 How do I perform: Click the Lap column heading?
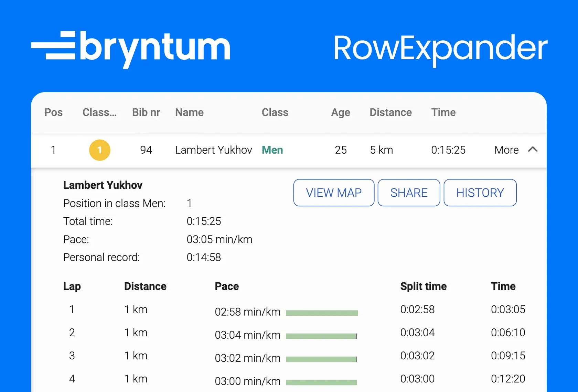[72, 286]
